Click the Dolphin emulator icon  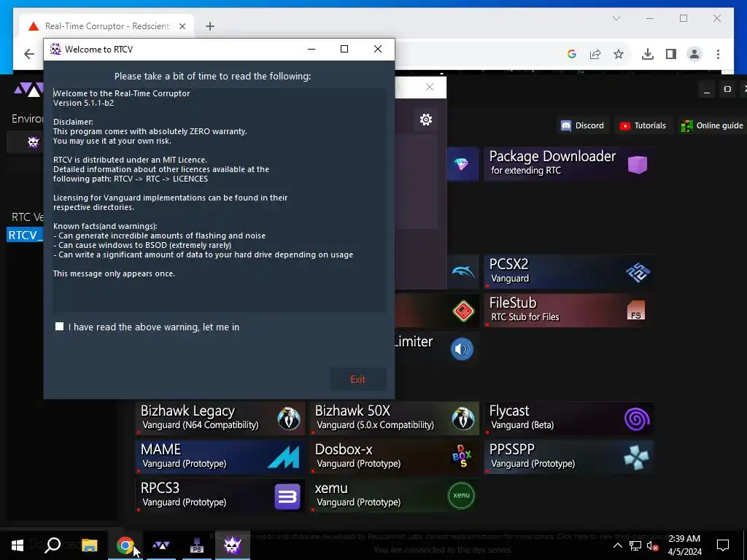(x=462, y=272)
